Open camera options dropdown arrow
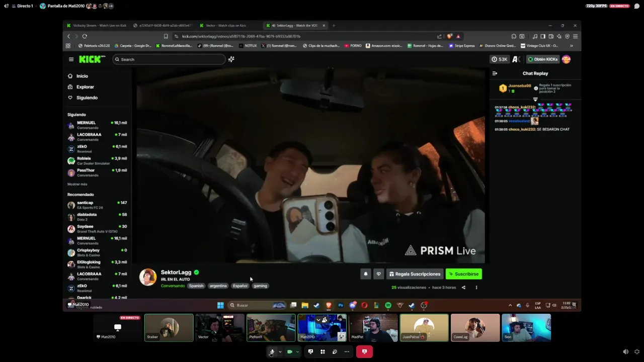The image size is (644, 362). click(297, 352)
